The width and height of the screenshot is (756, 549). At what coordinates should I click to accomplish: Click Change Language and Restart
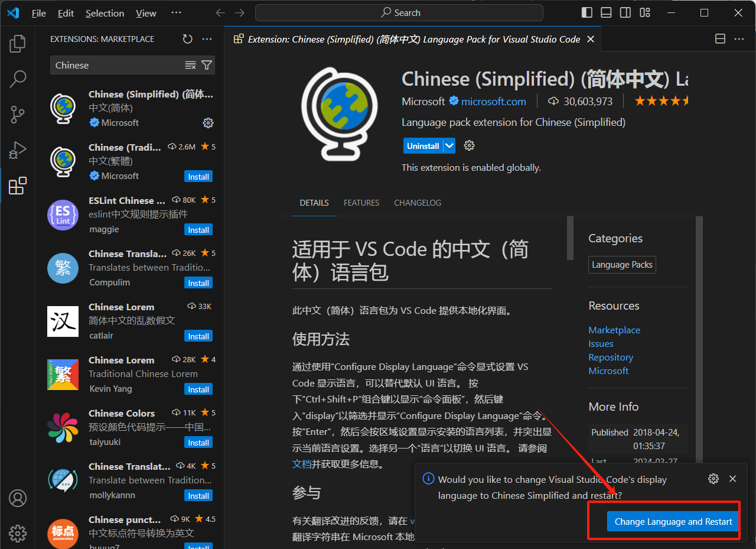673,521
